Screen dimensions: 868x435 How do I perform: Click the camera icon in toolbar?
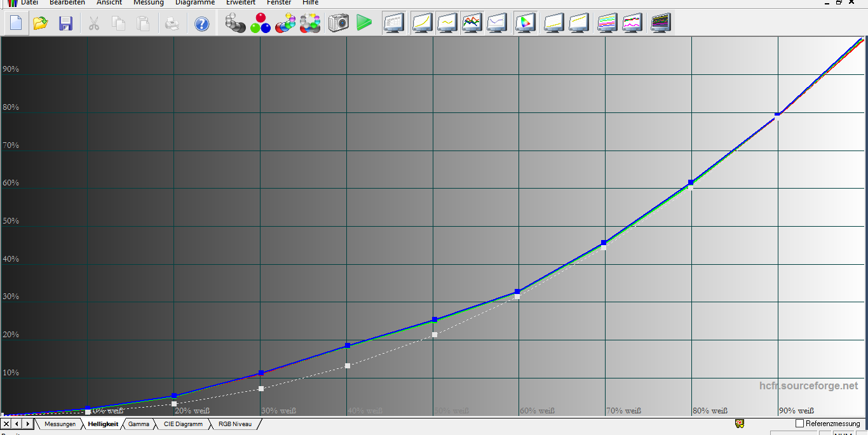[x=339, y=23]
